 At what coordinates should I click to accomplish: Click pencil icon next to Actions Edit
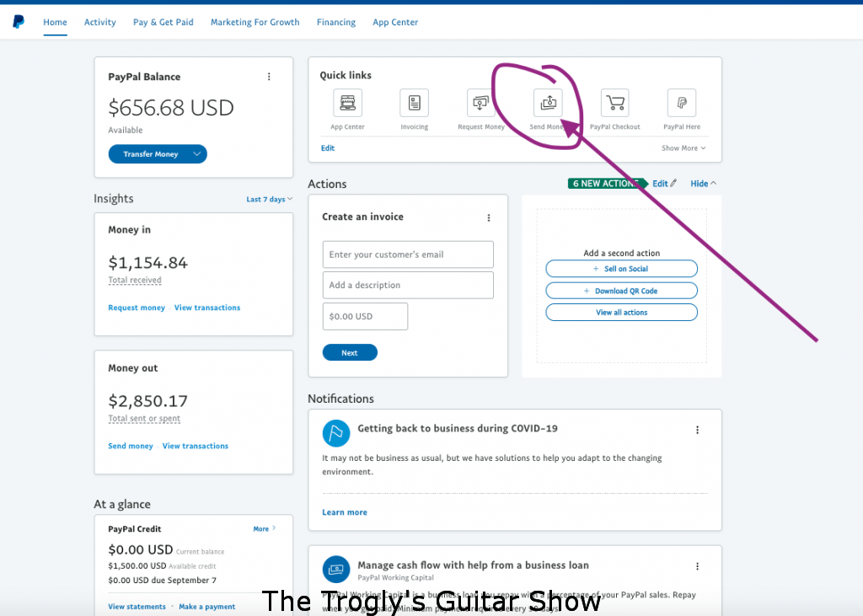(673, 184)
